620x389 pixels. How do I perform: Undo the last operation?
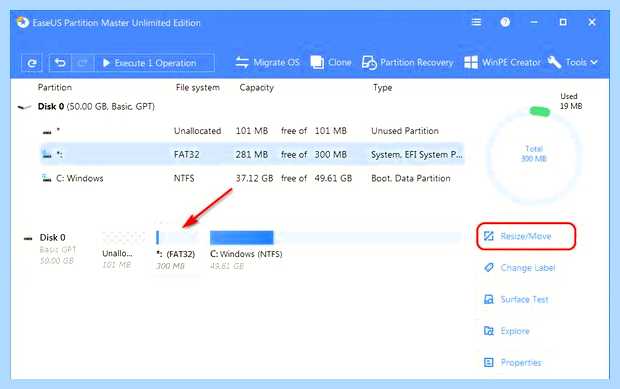(60, 63)
